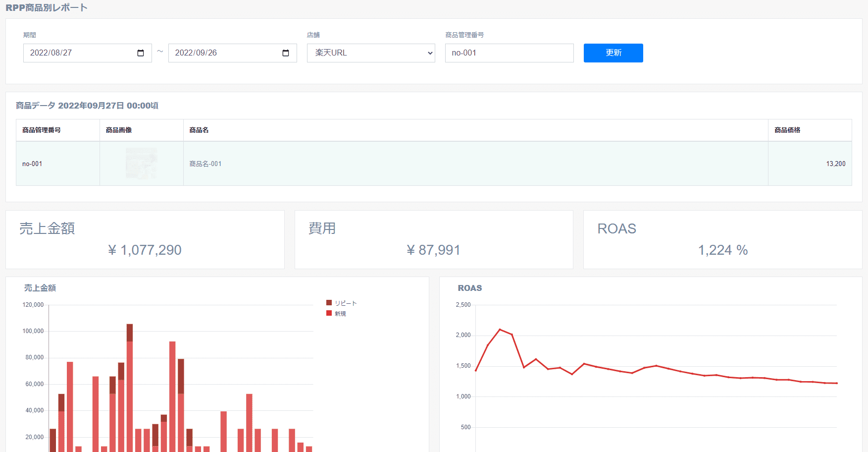Expand the 楽天URL store dropdown
Viewport: 868px width, 452px height.
click(371, 53)
